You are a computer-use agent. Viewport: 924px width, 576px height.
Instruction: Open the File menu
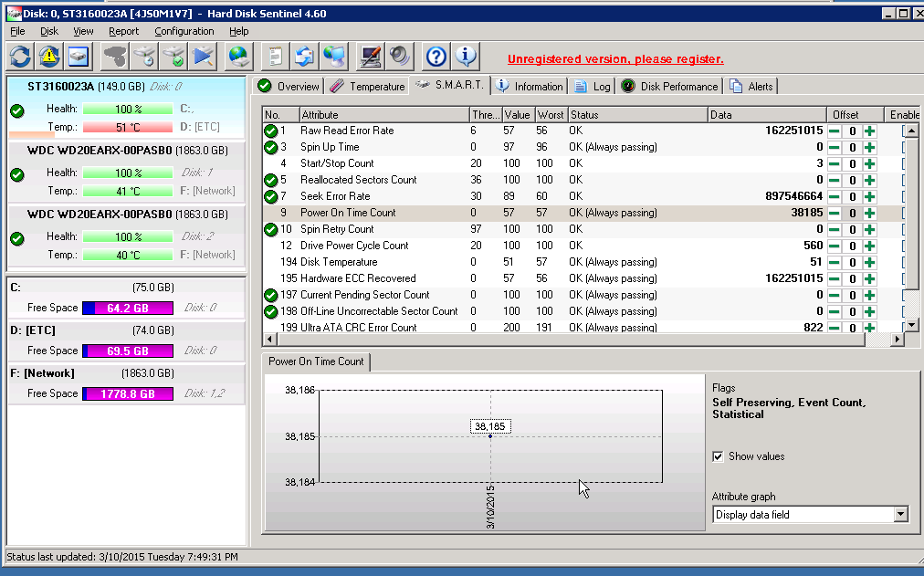click(17, 31)
